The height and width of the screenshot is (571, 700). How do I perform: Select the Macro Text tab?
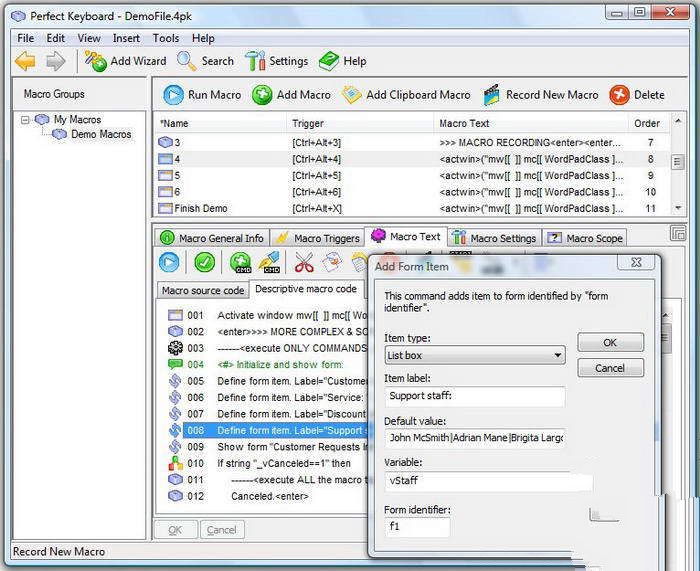(x=406, y=236)
